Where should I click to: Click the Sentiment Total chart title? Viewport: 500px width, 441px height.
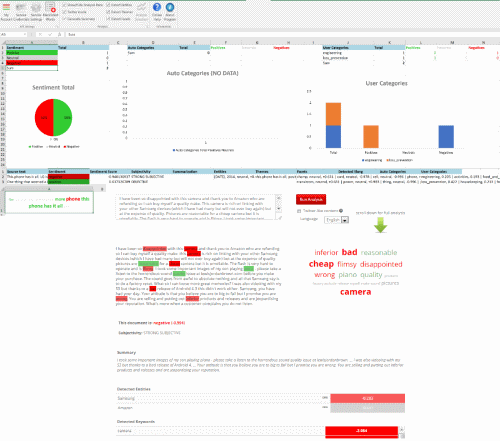[53, 87]
